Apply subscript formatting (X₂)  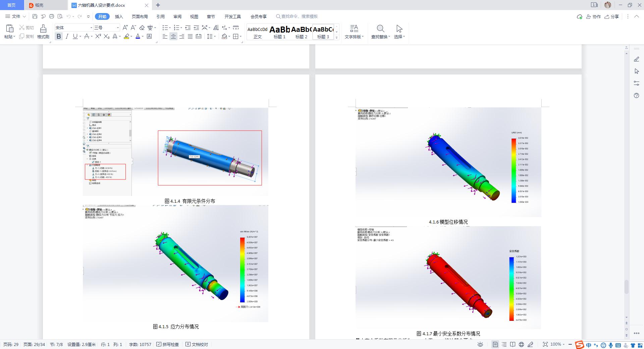coord(107,36)
